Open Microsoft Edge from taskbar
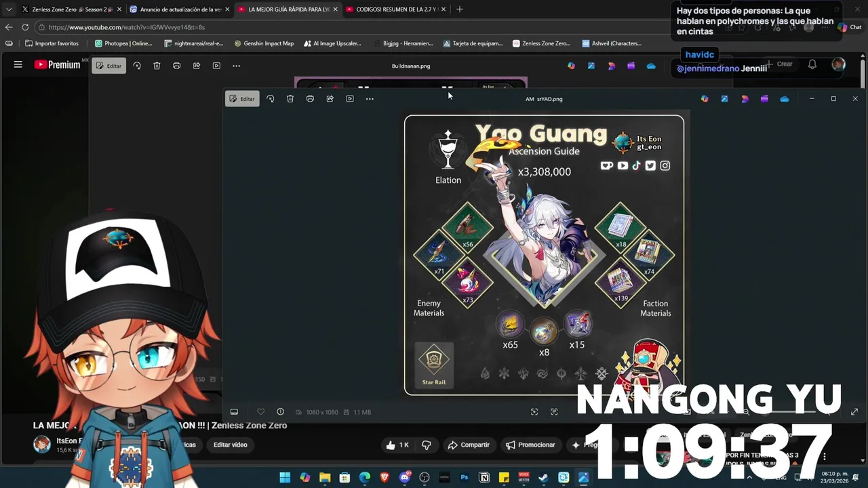 (365, 478)
